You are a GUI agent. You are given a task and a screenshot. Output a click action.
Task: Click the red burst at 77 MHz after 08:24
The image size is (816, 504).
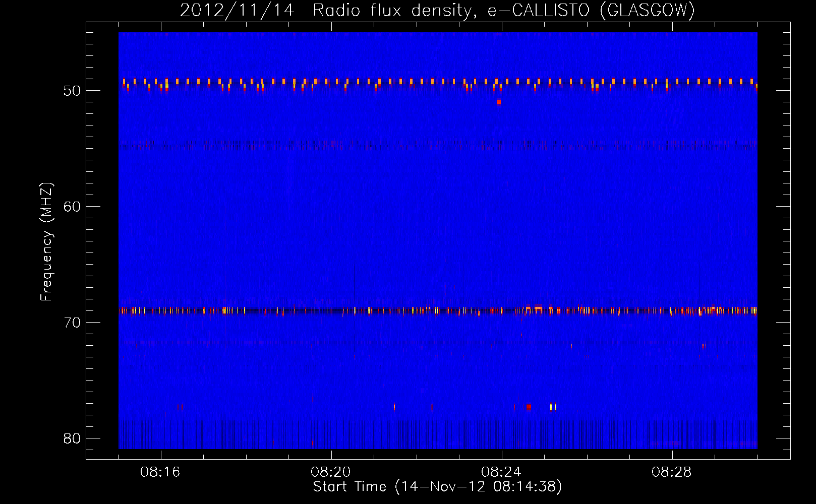click(x=528, y=407)
